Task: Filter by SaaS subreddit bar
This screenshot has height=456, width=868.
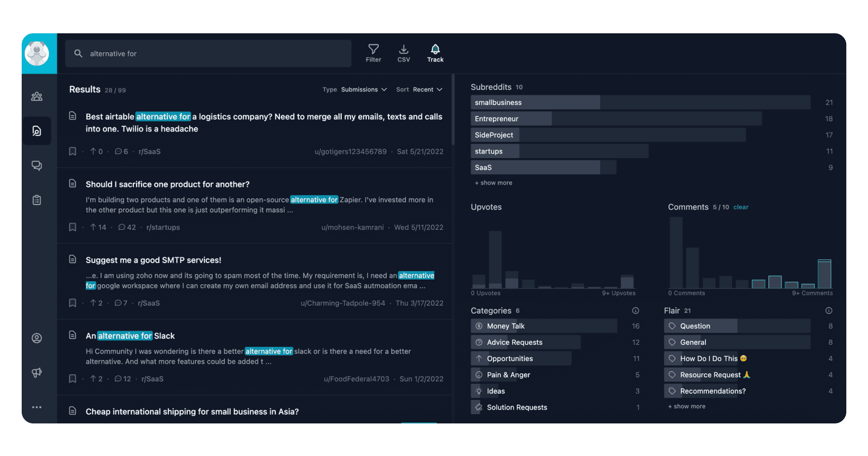Action: pyautogui.click(x=544, y=168)
